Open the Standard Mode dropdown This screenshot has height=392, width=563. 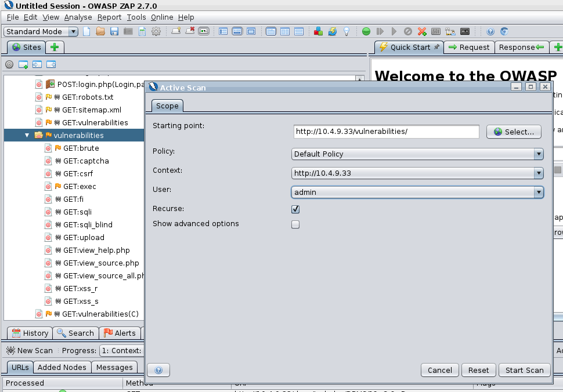tap(41, 31)
